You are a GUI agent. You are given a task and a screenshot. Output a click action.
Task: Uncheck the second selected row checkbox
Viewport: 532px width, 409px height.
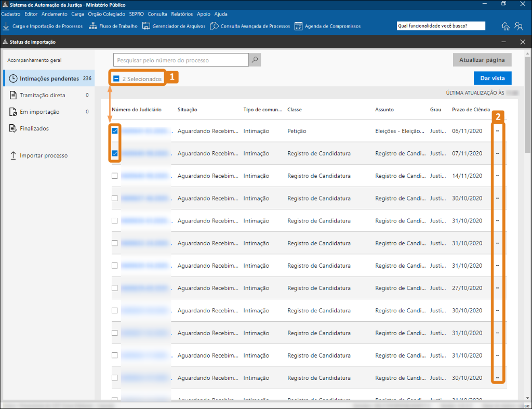(x=115, y=153)
